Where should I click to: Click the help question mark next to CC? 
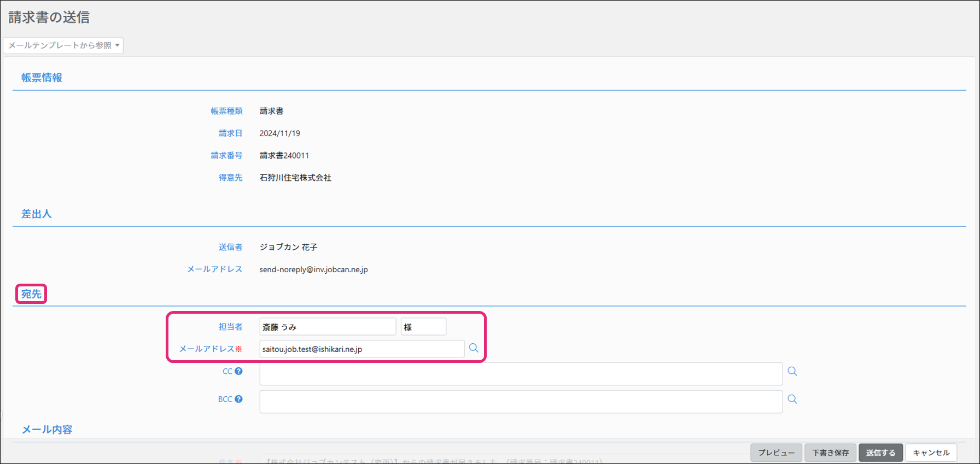coord(238,371)
